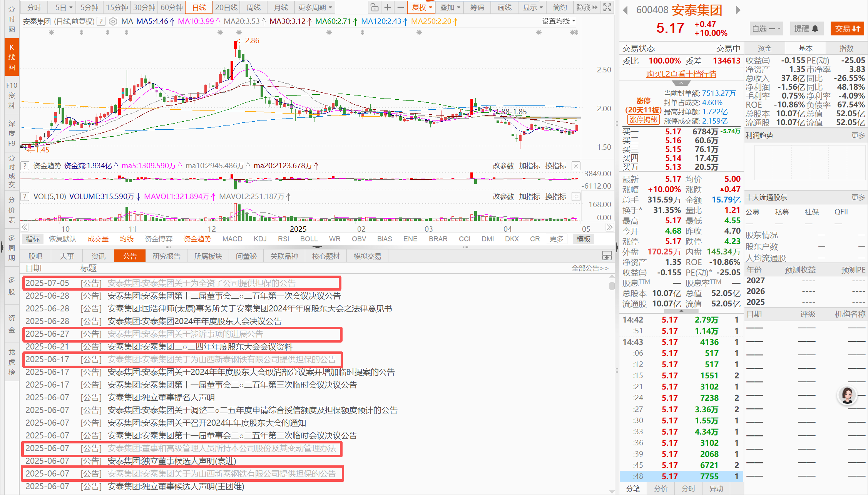Screen dimensions: 868x495
Task: Expand the 更多周期 dropdown
Action: (314, 7)
